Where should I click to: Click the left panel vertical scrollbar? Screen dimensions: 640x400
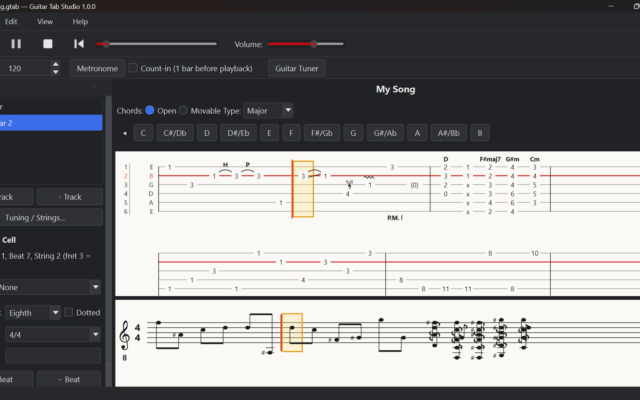pyautogui.click(x=109, y=229)
